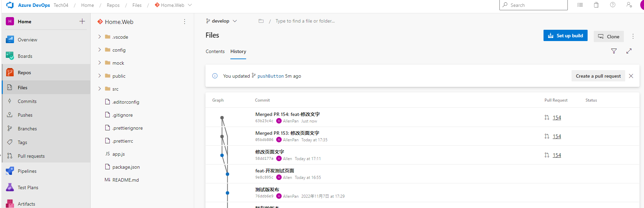Open the Pipelines hub icon
644x208 pixels.
[x=10, y=171]
